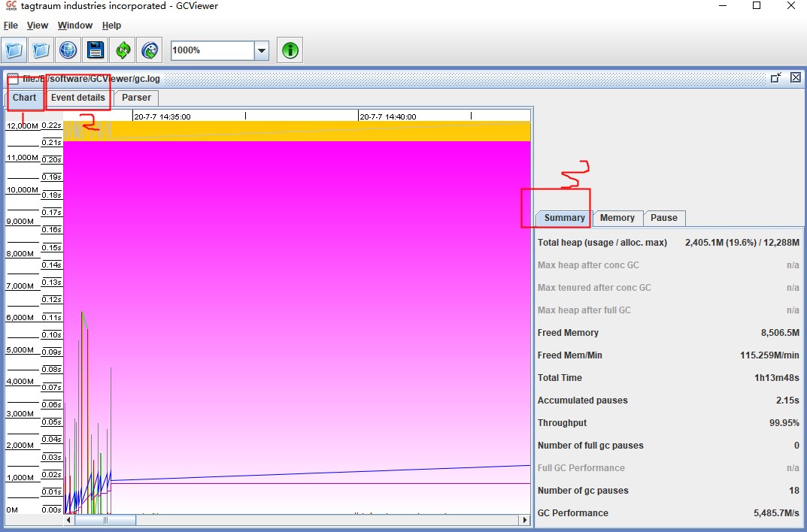The width and height of the screenshot is (807, 532).
Task: Maximize the gc.log internal frame
Action: pos(776,77)
